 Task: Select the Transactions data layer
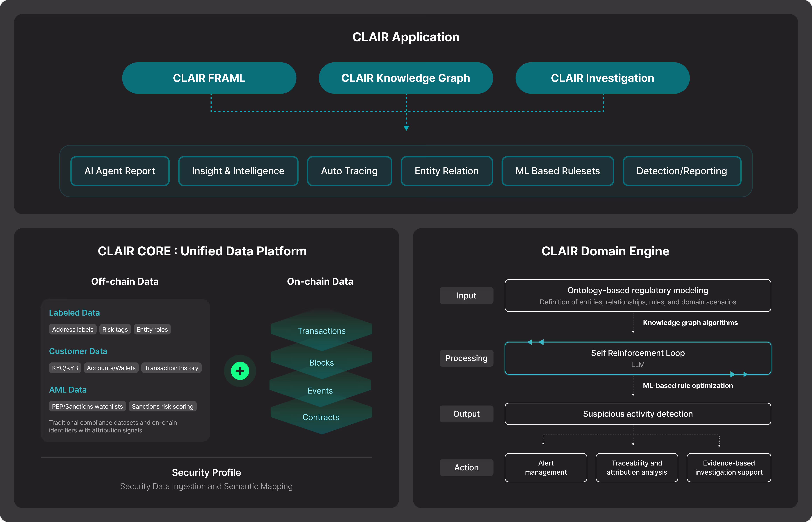click(321, 331)
